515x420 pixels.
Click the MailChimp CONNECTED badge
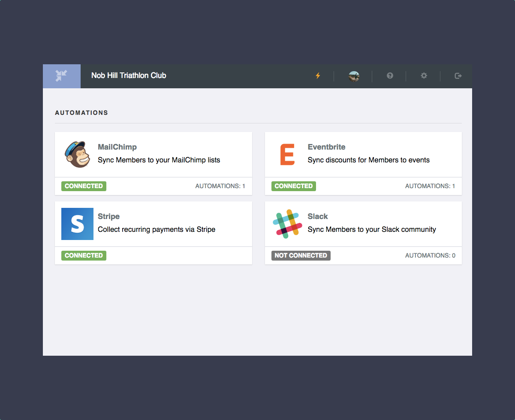84,186
